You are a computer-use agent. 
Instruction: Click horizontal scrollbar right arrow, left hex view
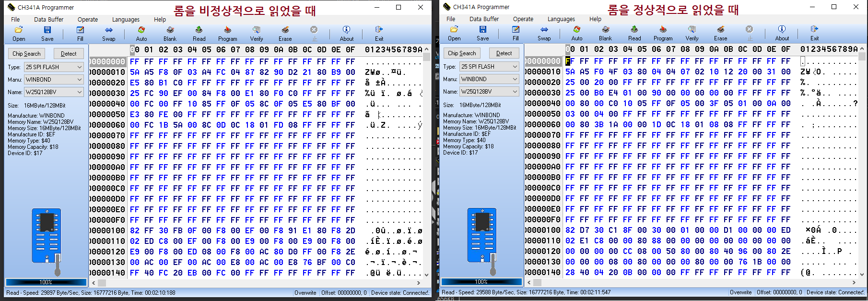(x=419, y=283)
